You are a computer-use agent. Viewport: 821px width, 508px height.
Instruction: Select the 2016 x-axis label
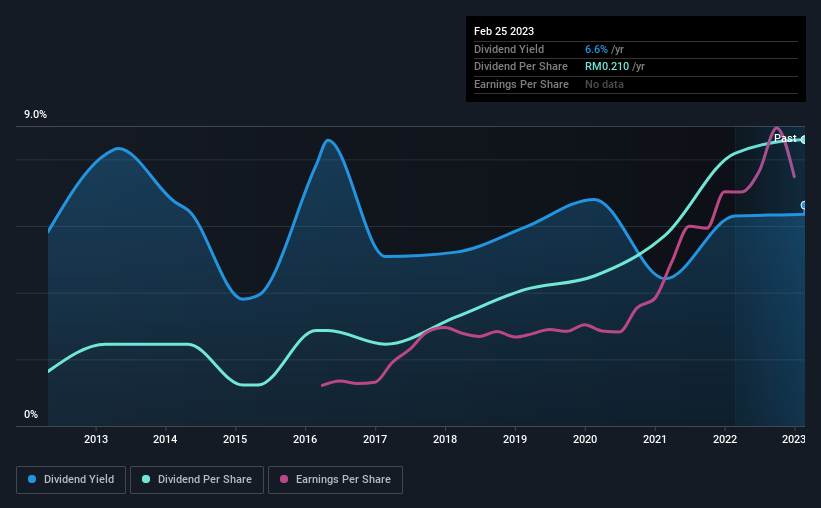[x=305, y=439]
